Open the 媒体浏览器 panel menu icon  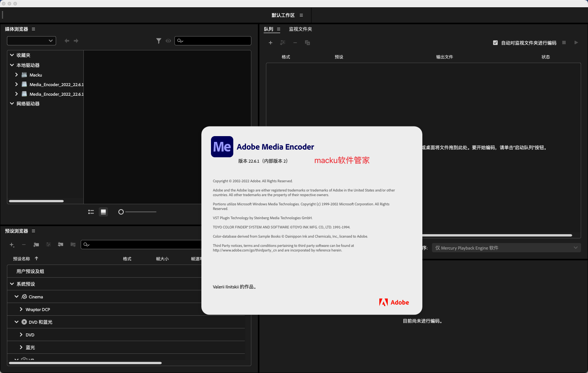tap(33, 29)
